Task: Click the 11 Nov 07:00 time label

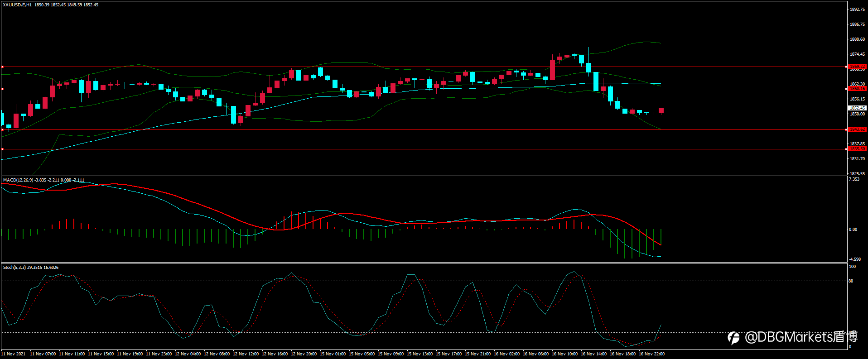Action: click(43, 354)
